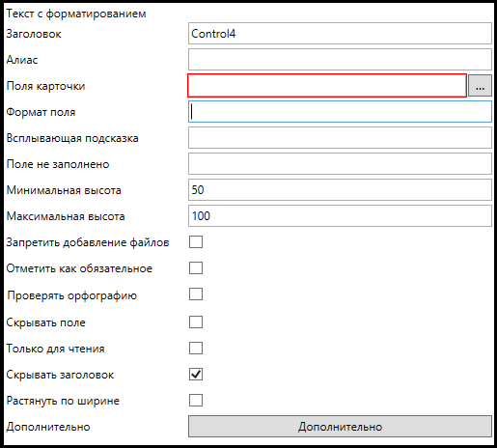497x448 pixels.
Task: Focus the Всплывающая подсказка input
Action: point(340,138)
